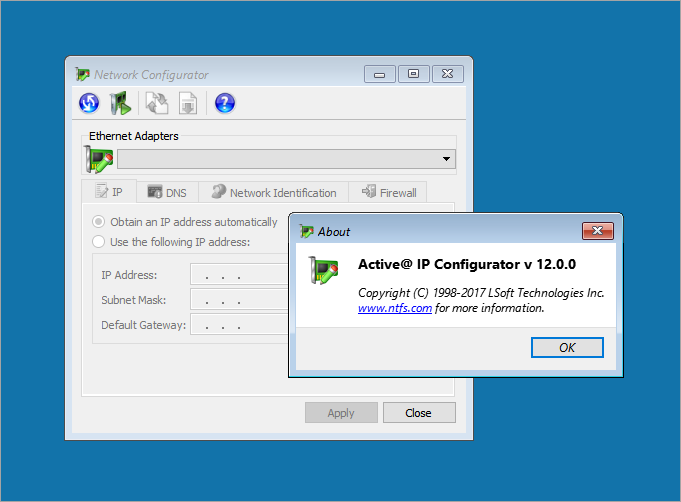
Task: Click the 'Active@ IP Configurator v 12.0.0' text
Action: point(467,264)
